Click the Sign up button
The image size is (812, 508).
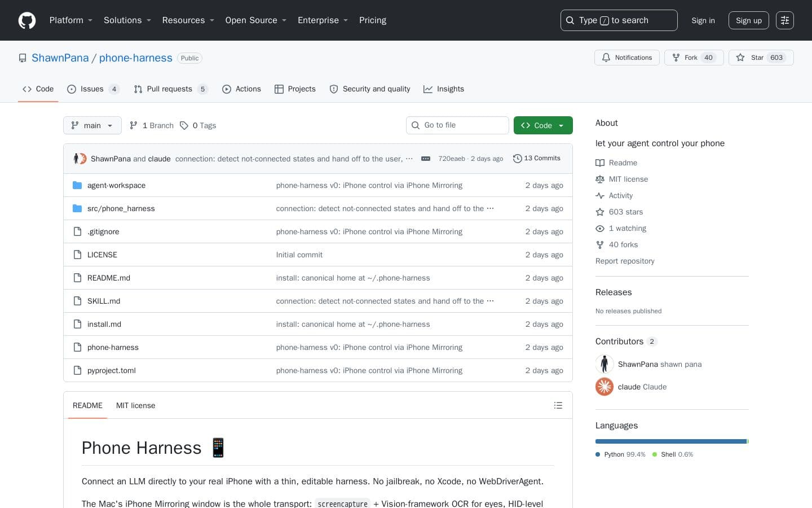[x=749, y=20]
